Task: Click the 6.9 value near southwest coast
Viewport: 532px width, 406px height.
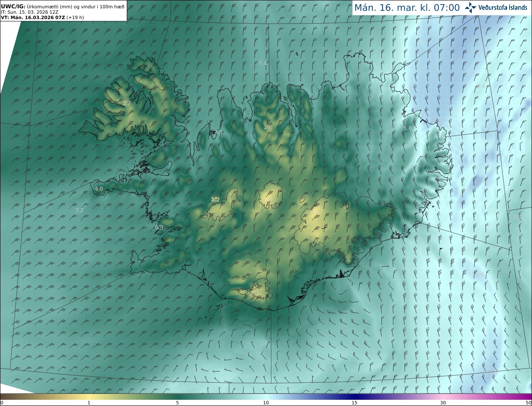Action: tap(159, 227)
